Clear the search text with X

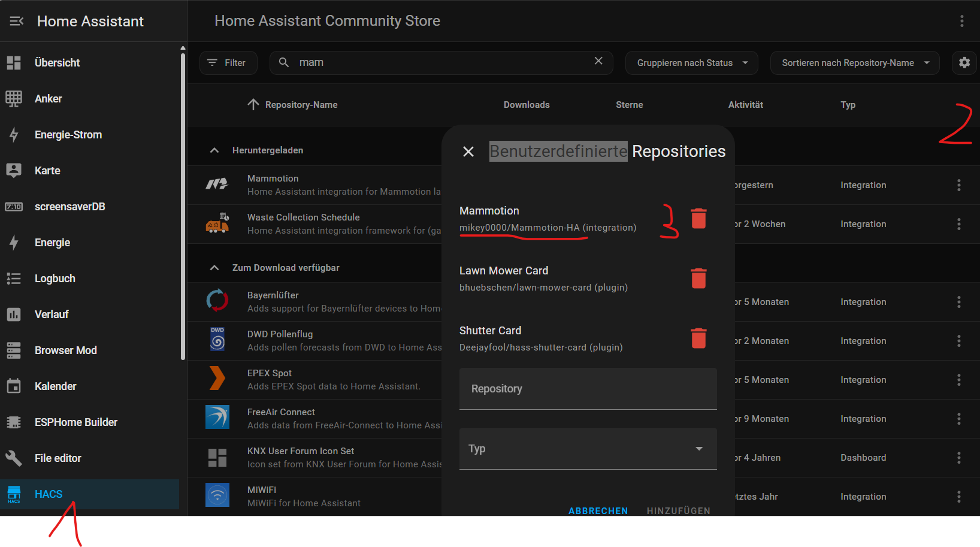point(598,61)
